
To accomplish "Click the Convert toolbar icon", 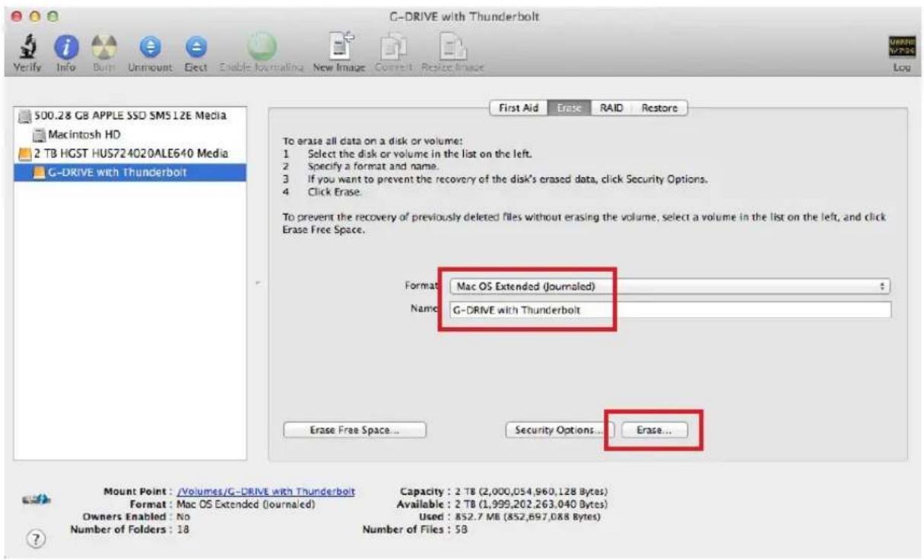I will pos(394,48).
